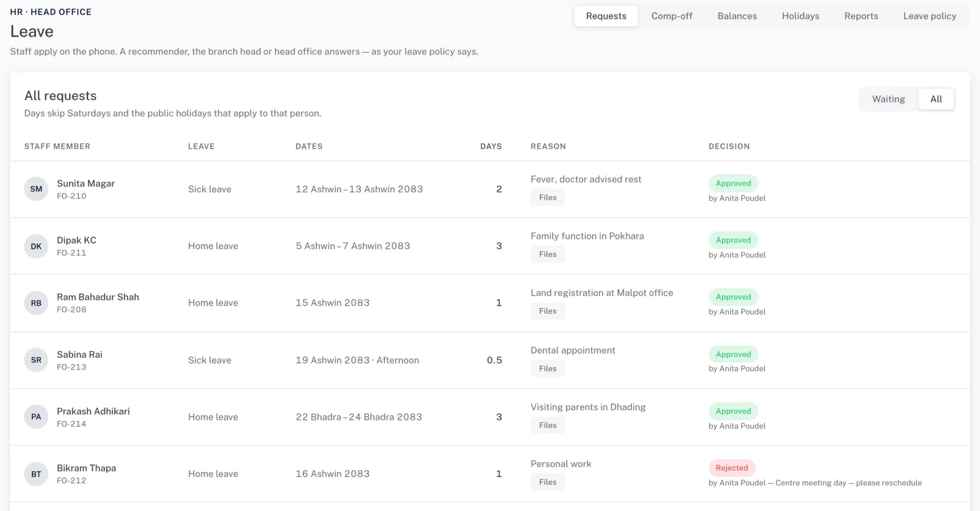Click the DECISION column header
The height and width of the screenshot is (511, 980).
click(x=729, y=146)
